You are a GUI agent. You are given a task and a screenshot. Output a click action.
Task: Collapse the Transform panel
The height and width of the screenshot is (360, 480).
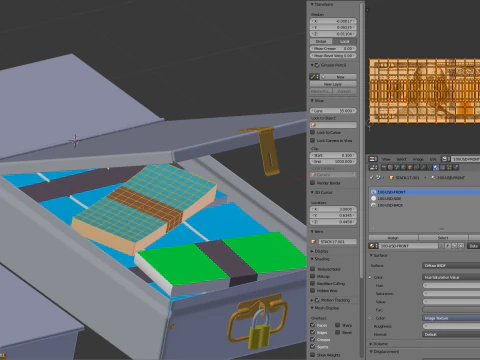click(312, 4)
